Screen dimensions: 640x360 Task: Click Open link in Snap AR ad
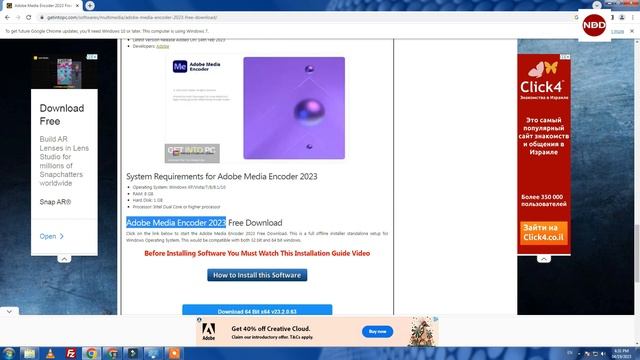click(x=51, y=236)
